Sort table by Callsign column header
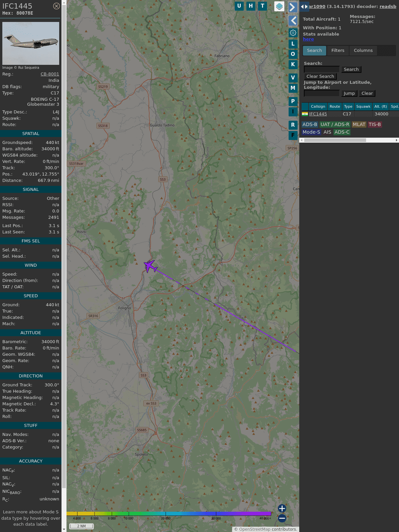 318,106
